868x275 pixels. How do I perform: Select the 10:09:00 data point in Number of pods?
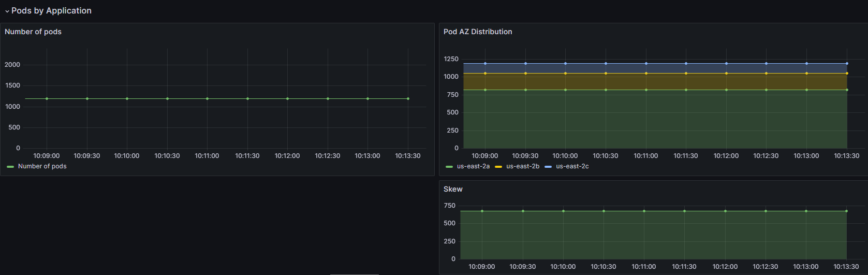point(47,98)
